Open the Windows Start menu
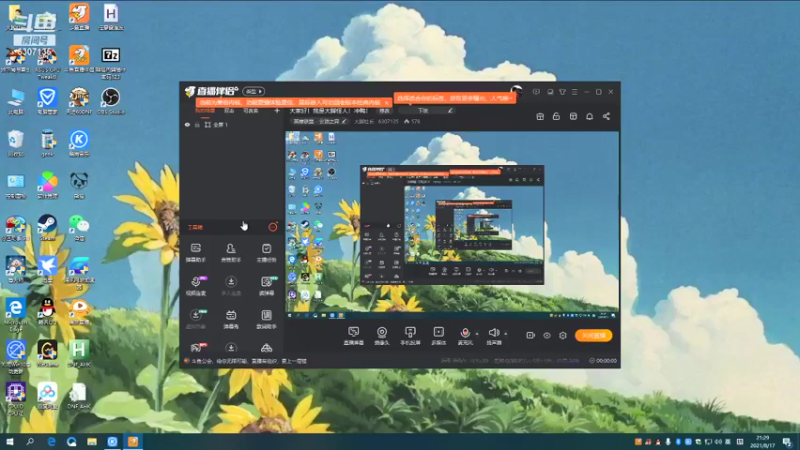This screenshot has width=800, height=450. point(10,441)
